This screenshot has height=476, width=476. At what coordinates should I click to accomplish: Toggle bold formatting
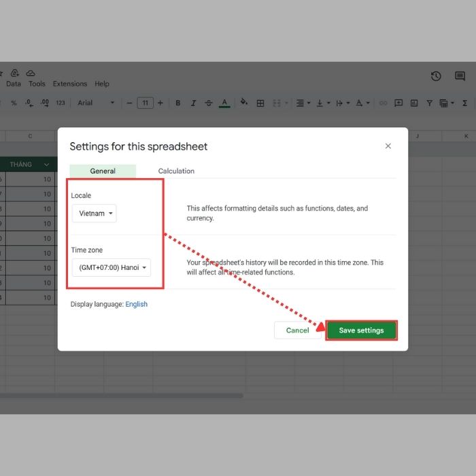(x=178, y=103)
